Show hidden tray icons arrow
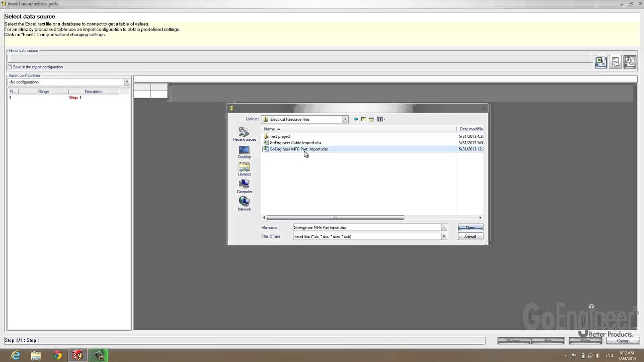Image resolution: width=644 pixels, height=362 pixels. [x=566, y=355]
